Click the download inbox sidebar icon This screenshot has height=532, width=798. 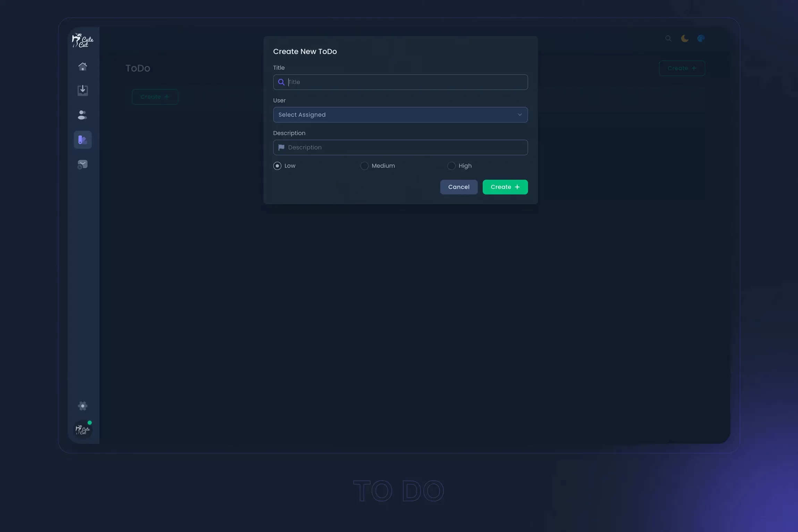pyautogui.click(x=83, y=90)
